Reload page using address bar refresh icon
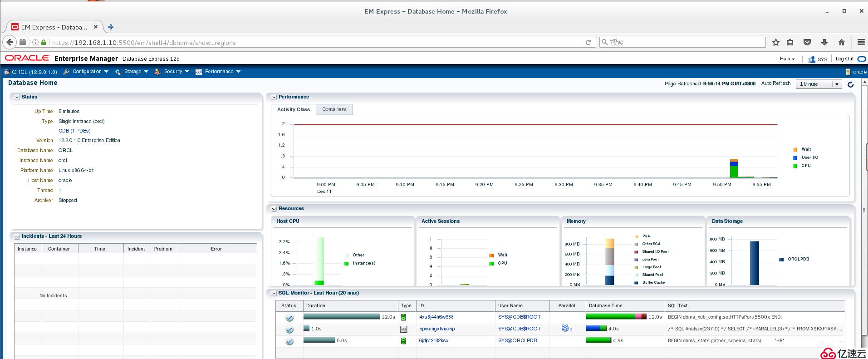Viewport: 868px width, 359px height. click(x=588, y=42)
